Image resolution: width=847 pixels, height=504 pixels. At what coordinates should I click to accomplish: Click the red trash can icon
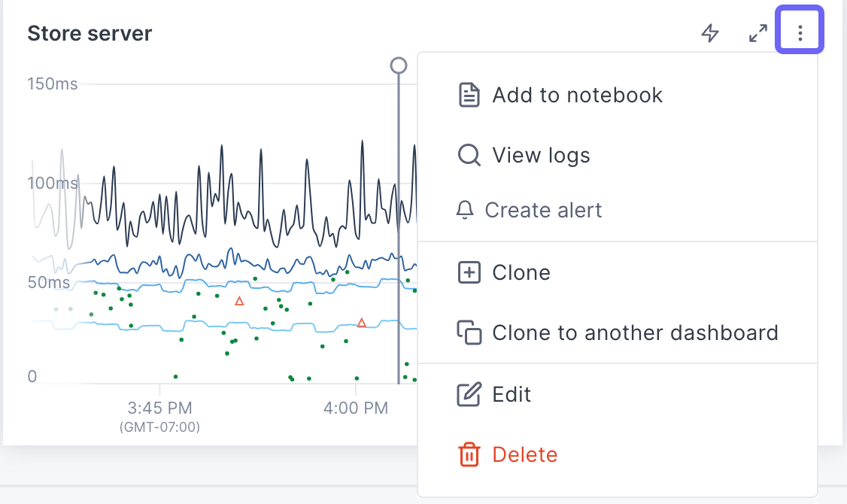[469, 454]
